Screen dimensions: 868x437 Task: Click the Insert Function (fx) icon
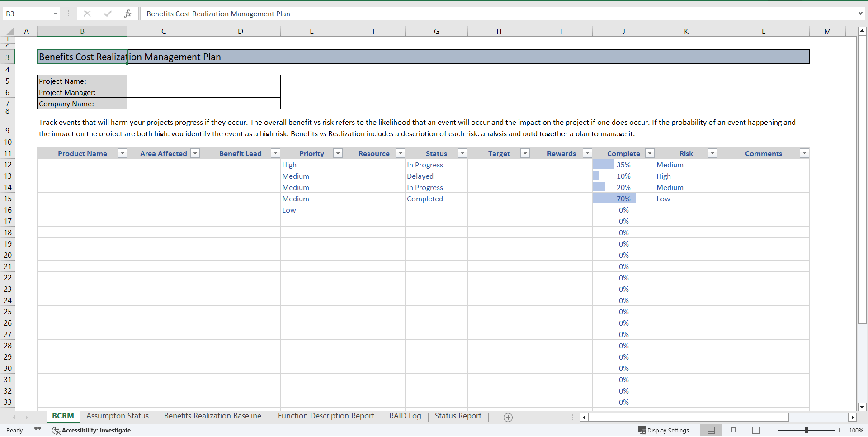click(128, 14)
